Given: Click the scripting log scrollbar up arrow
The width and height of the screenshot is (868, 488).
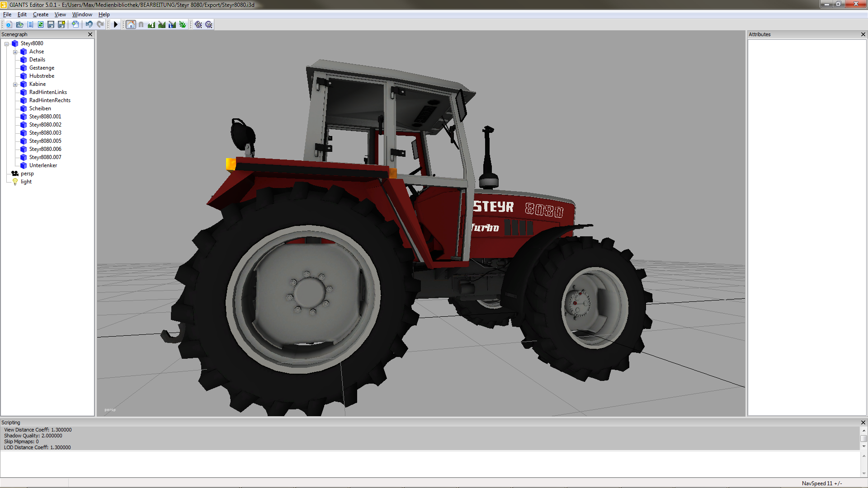Looking at the screenshot, I should 864,431.
